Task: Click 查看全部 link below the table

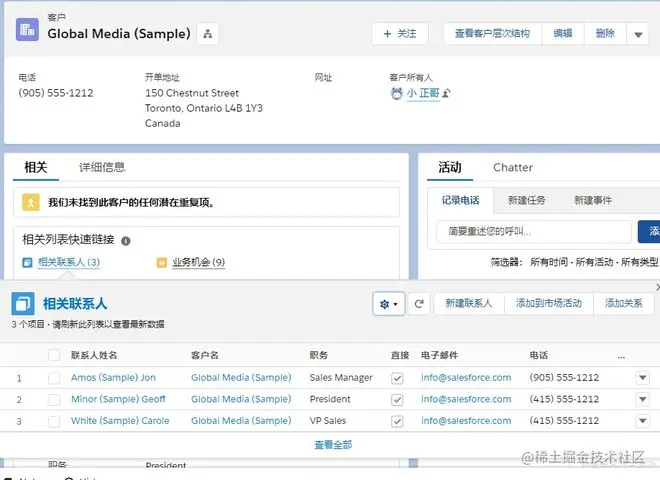Action: (333, 445)
